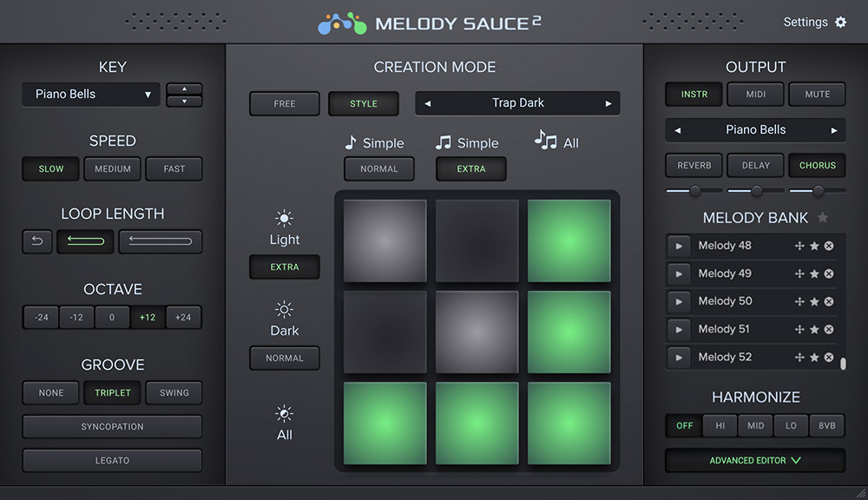Select the longest loop length icon

160,241
